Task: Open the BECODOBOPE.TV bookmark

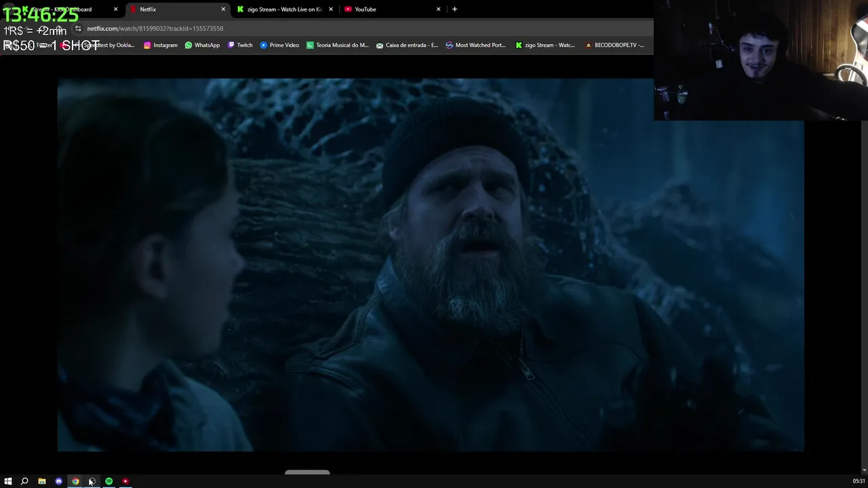Action: click(614, 45)
